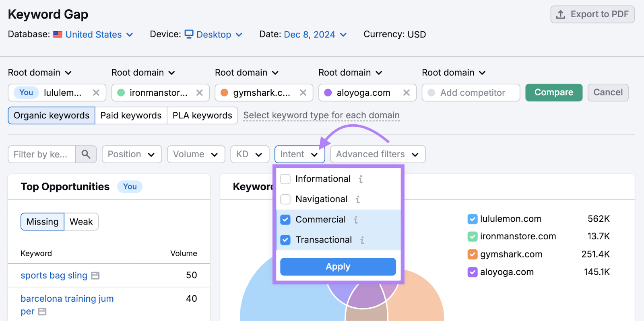Click the green dot in ironmanstore field
This screenshot has width=644, height=321.
pyautogui.click(x=121, y=93)
